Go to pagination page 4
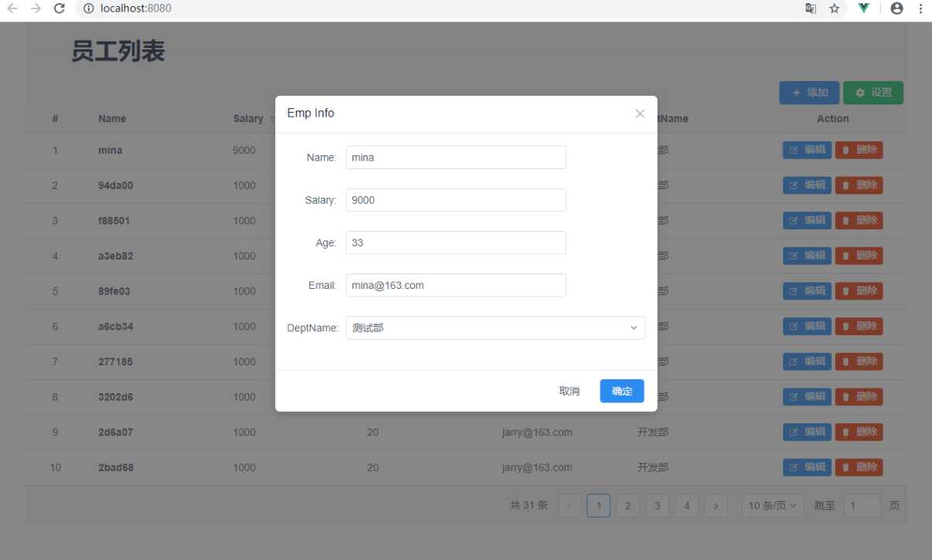 pos(686,506)
